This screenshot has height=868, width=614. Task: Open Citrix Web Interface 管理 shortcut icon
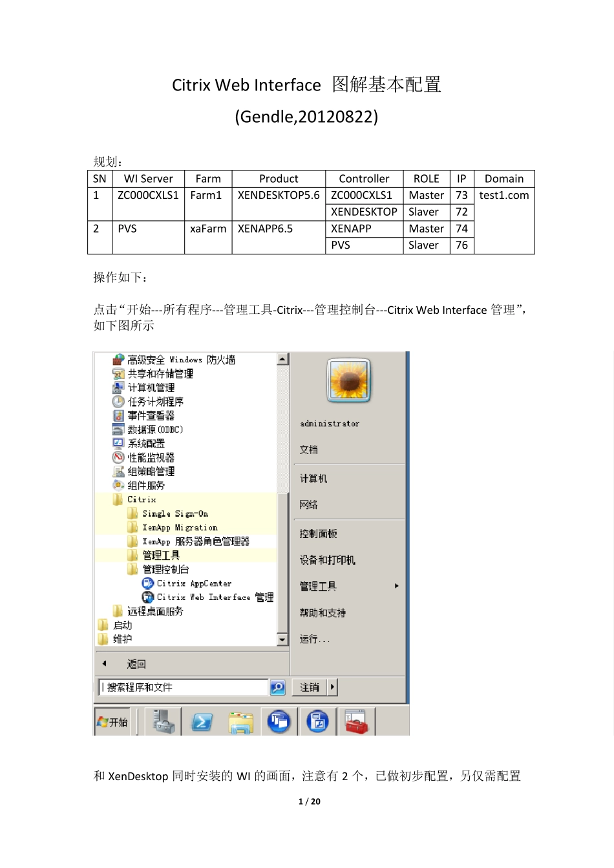[147, 597]
